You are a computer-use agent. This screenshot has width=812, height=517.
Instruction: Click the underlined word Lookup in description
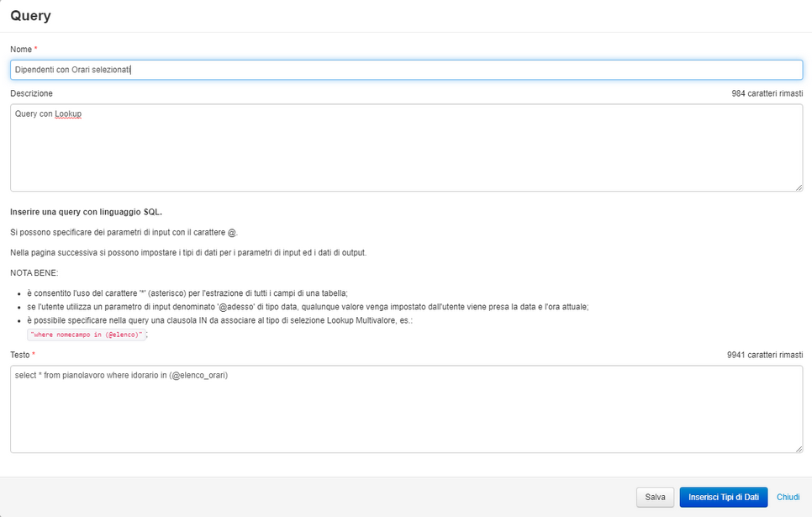pyautogui.click(x=68, y=113)
